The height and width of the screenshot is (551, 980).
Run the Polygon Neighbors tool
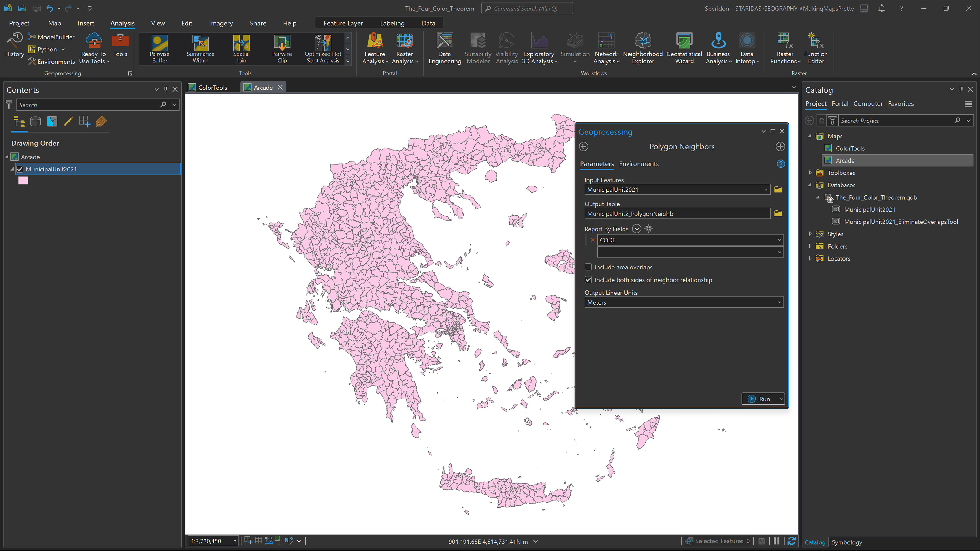[x=763, y=399]
